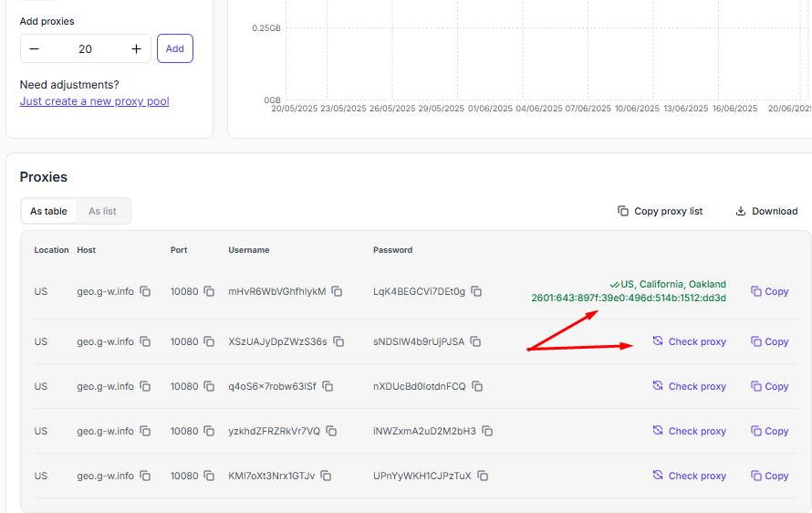Click the proxy quantity field showing 20

coord(86,48)
